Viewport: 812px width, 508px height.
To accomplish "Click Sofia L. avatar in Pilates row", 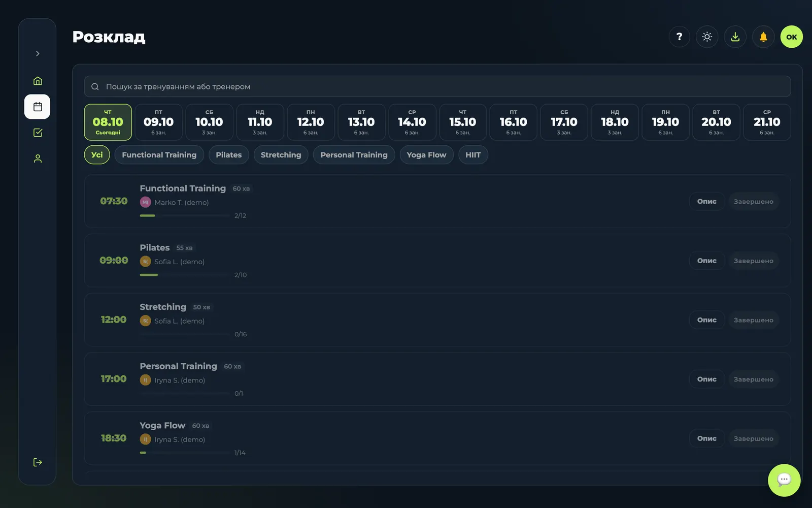I will [x=146, y=262].
